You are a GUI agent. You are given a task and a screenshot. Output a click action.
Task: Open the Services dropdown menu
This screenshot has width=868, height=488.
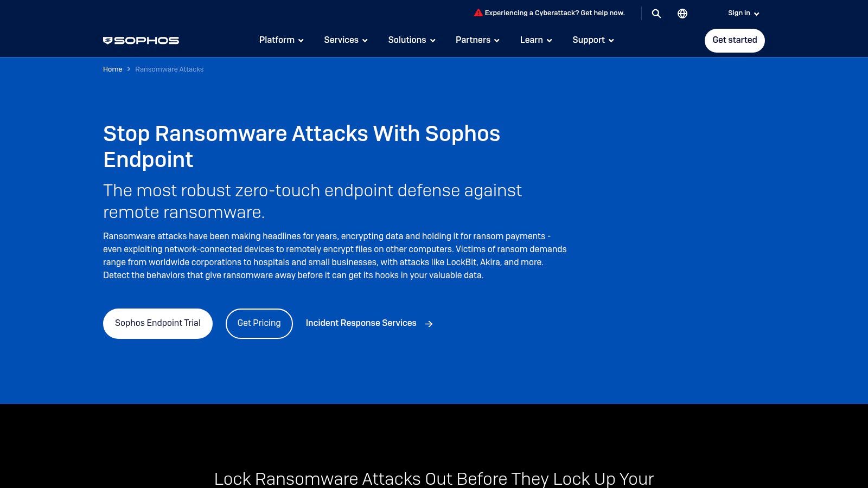pos(345,40)
